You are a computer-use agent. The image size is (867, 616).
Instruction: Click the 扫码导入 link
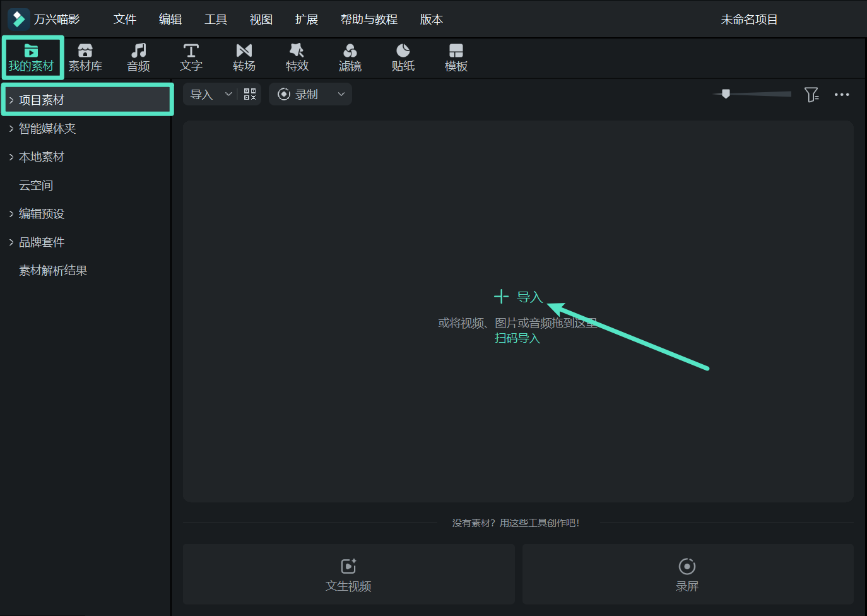[517, 338]
